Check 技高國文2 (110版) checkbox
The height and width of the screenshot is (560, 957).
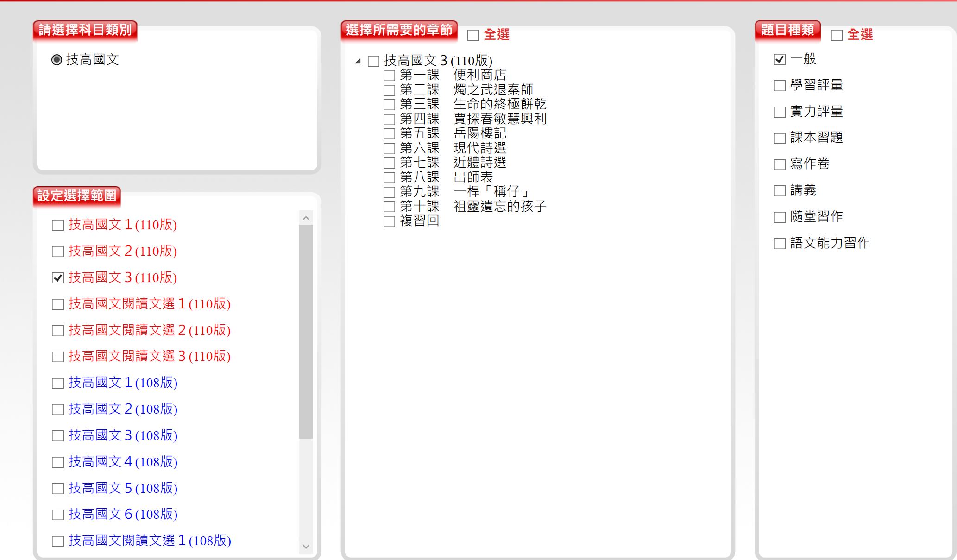pos(58,252)
